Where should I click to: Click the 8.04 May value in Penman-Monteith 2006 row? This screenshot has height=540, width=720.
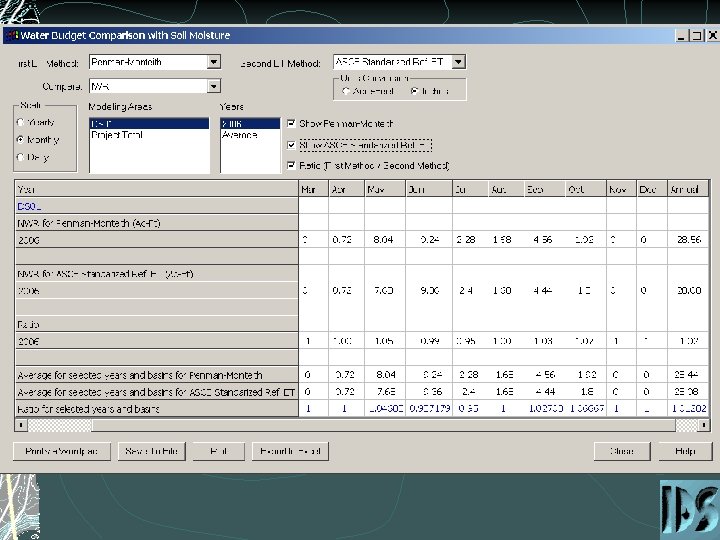[385, 240]
